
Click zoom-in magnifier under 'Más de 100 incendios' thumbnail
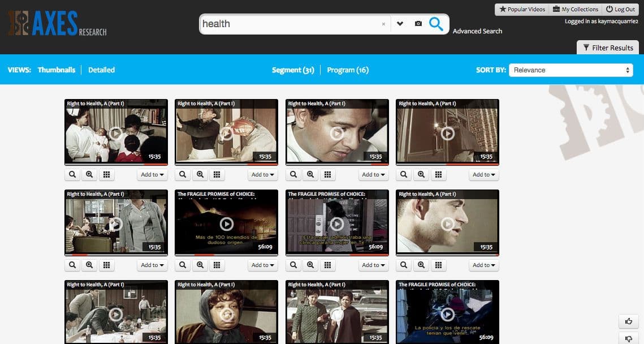coord(200,265)
